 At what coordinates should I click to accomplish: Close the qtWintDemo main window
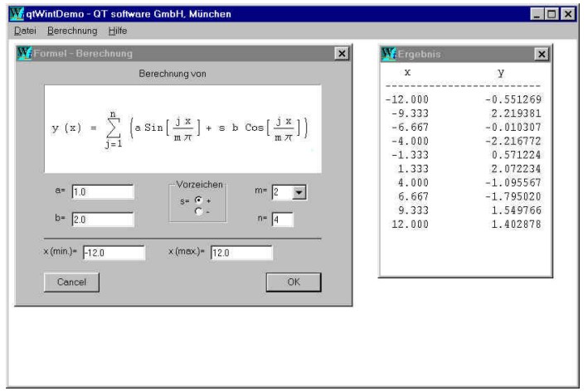click(567, 14)
